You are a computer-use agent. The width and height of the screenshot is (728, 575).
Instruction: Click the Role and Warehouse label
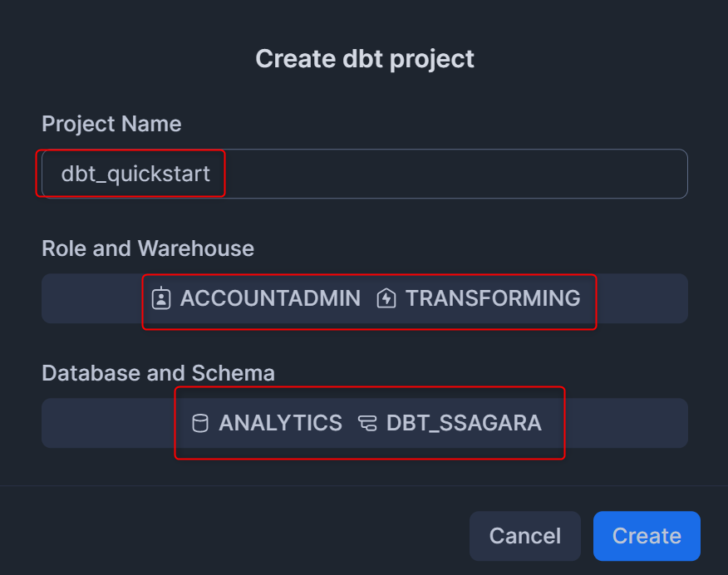148,248
